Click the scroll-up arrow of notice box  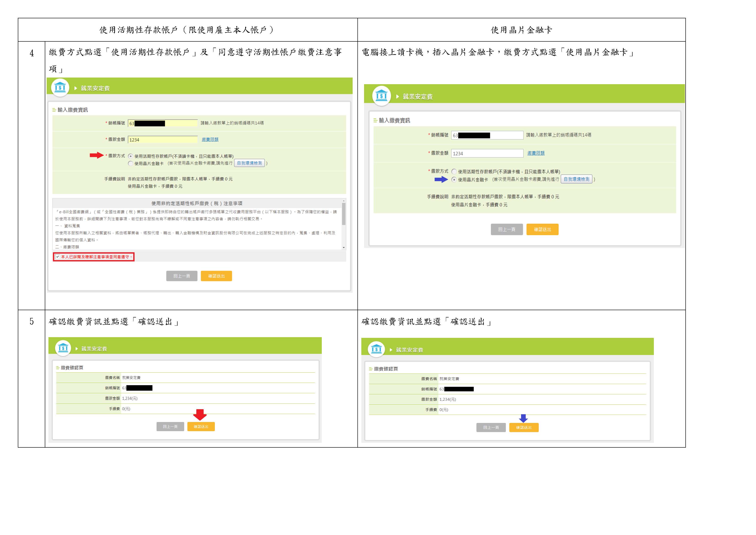(344, 200)
